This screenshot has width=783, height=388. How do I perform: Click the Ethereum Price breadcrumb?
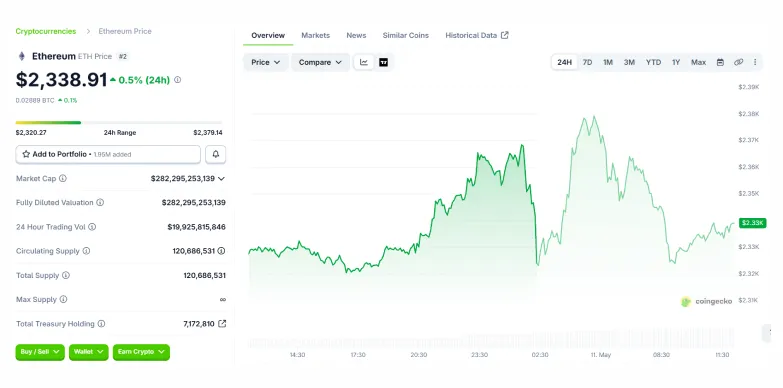(125, 31)
